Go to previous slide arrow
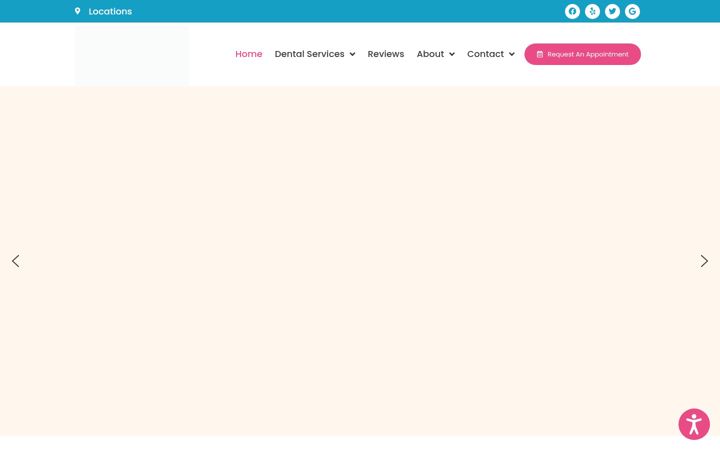 click(x=16, y=261)
